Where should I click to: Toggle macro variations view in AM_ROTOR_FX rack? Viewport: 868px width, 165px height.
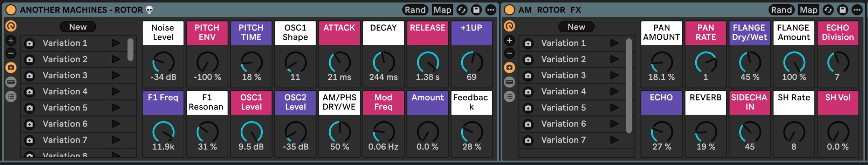coord(509,67)
